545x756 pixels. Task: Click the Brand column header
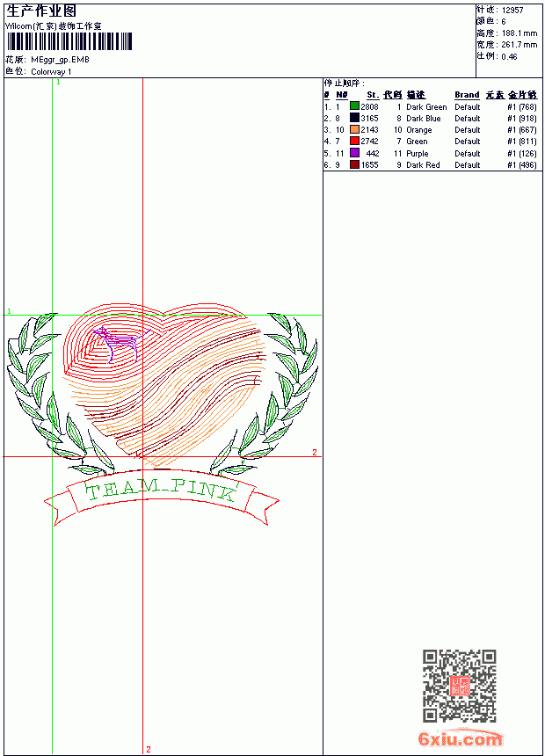(x=467, y=95)
